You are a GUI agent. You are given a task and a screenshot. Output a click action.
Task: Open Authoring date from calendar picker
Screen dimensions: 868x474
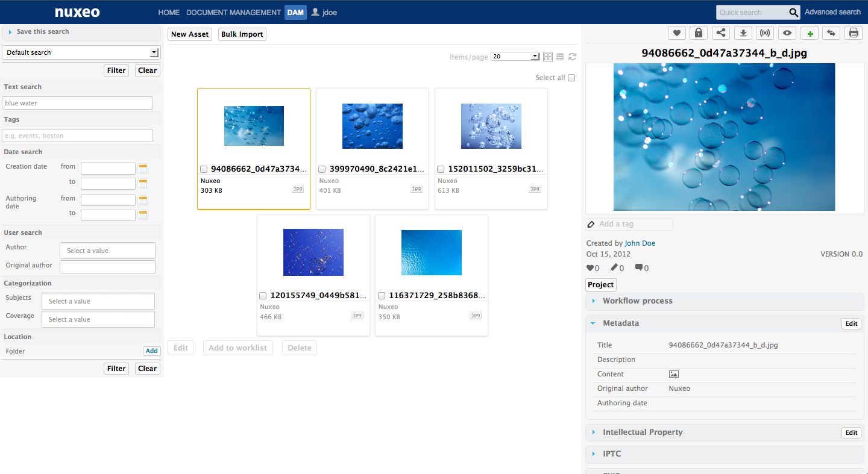(x=143, y=200)
